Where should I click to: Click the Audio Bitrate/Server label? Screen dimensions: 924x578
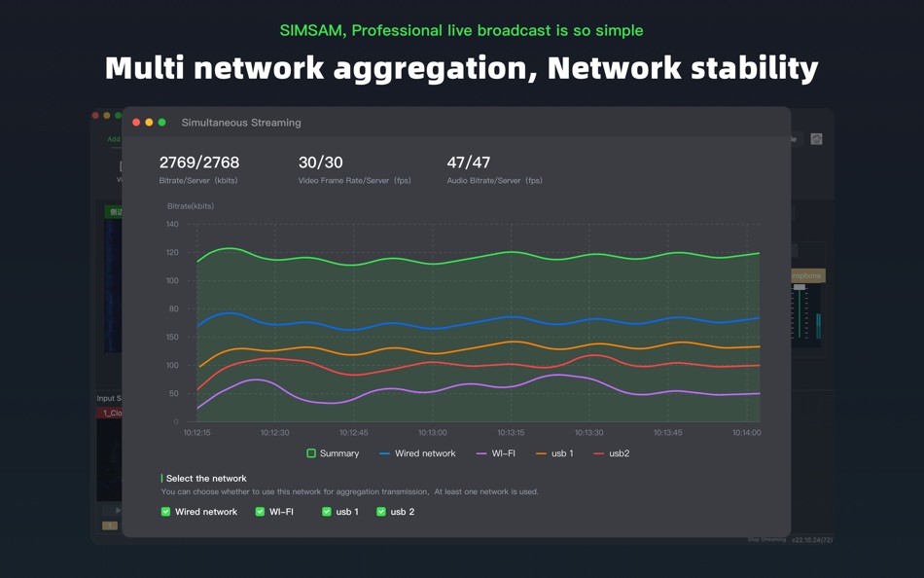point(494,180)
